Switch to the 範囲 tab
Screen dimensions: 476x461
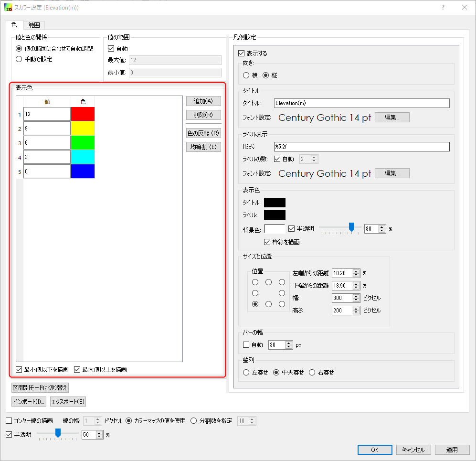pos(34,25)
